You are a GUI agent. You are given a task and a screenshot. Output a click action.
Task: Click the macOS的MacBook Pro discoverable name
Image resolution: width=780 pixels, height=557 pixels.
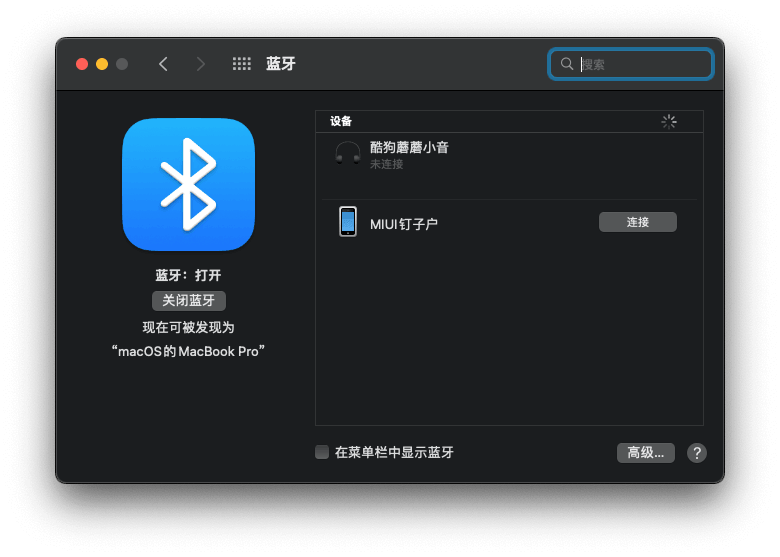click(188, 351)
